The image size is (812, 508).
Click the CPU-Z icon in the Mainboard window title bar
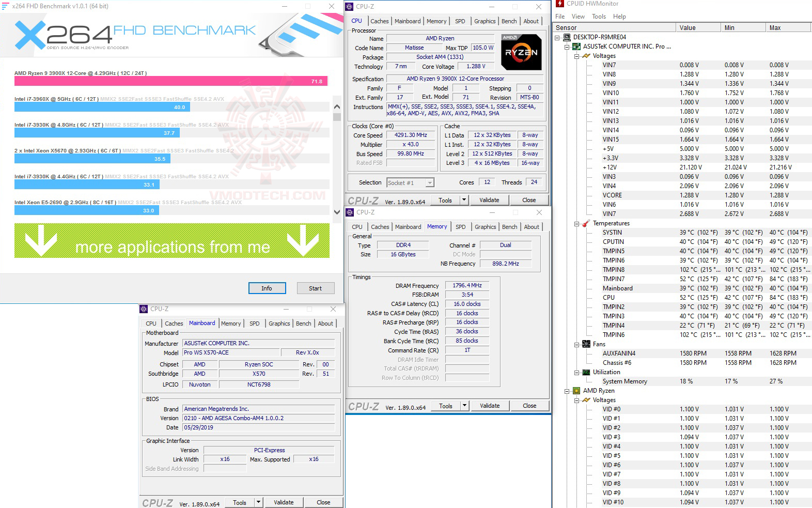144,309
